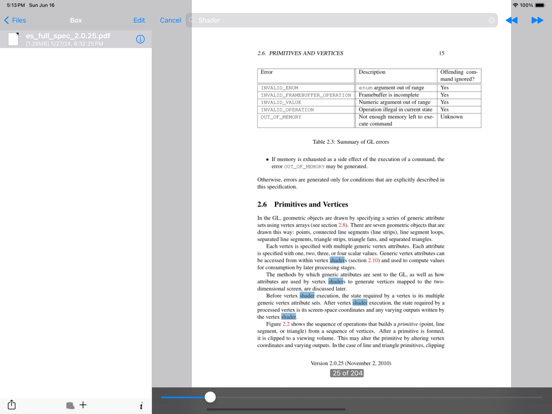
Task: Click the OUT_OF_MEMORY table cell
Action: click(306, 120)
